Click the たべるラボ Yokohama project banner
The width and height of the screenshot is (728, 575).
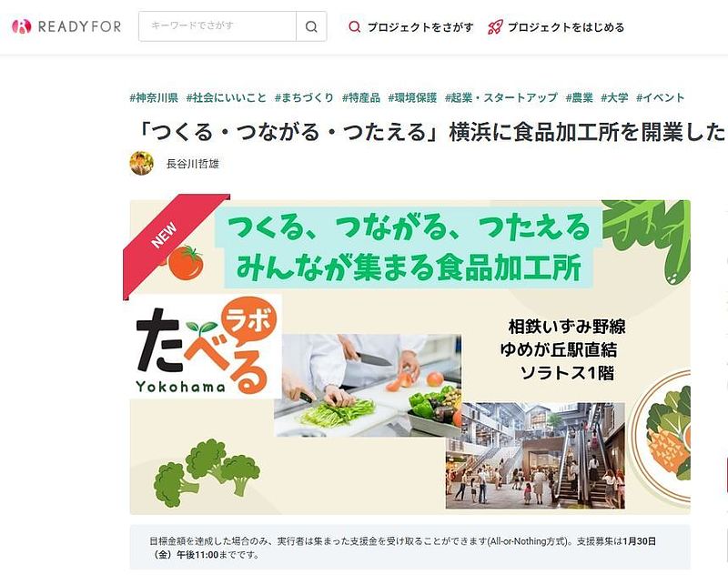(x=410, y=357)
